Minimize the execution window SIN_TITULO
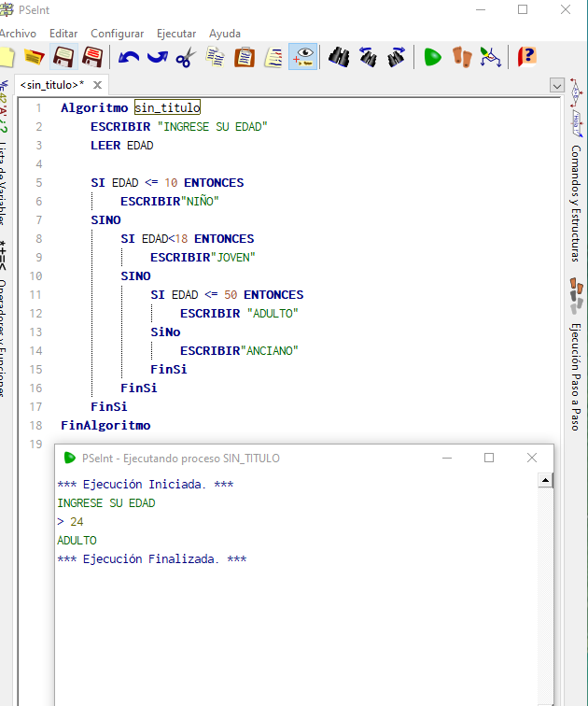This screenshot has width=588, height=706. tap(447, 458)
